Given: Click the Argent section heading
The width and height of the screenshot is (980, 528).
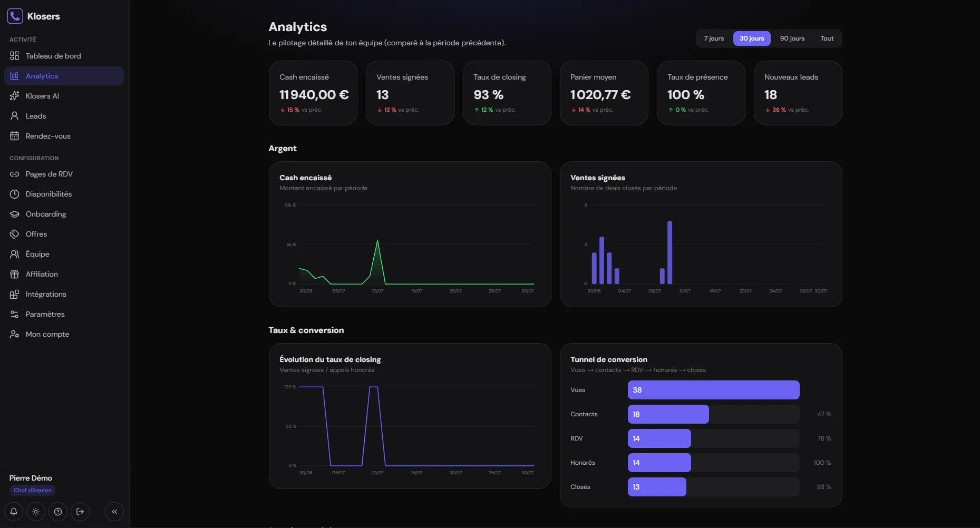Looking at the screenshot, I should (283, 149).
